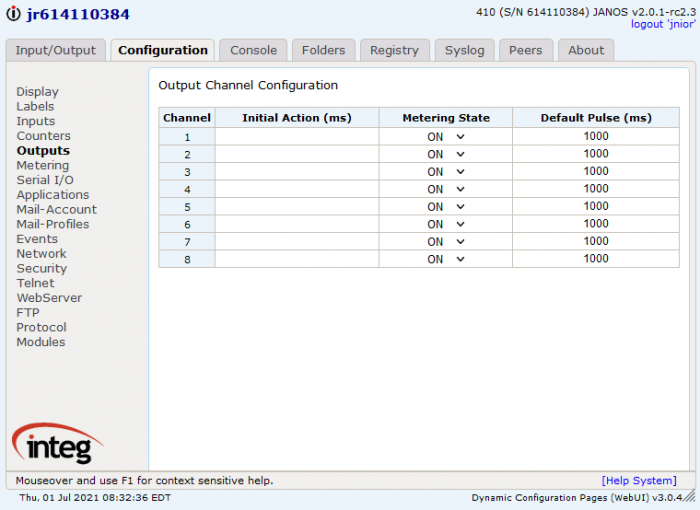The height and width of the screenshot is (510, 700).
Task: Open Metering State dropdown for channel 1
Action: pos(446,137)
